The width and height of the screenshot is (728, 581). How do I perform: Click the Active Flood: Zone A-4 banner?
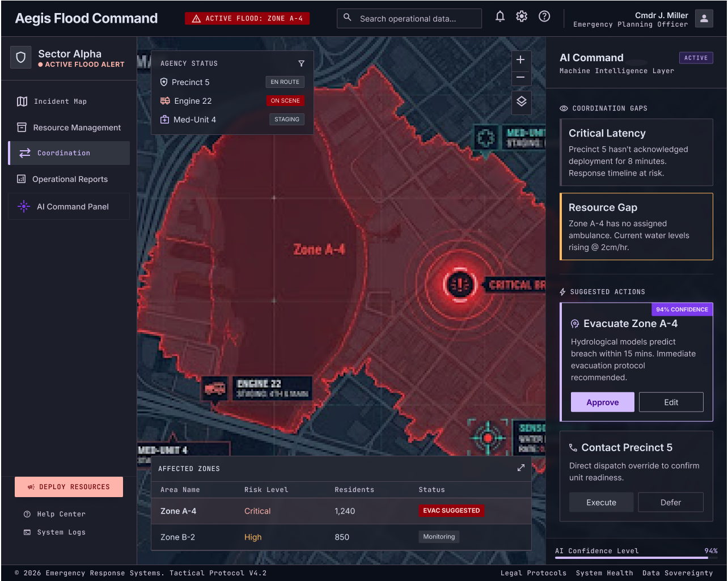[247, 19]
